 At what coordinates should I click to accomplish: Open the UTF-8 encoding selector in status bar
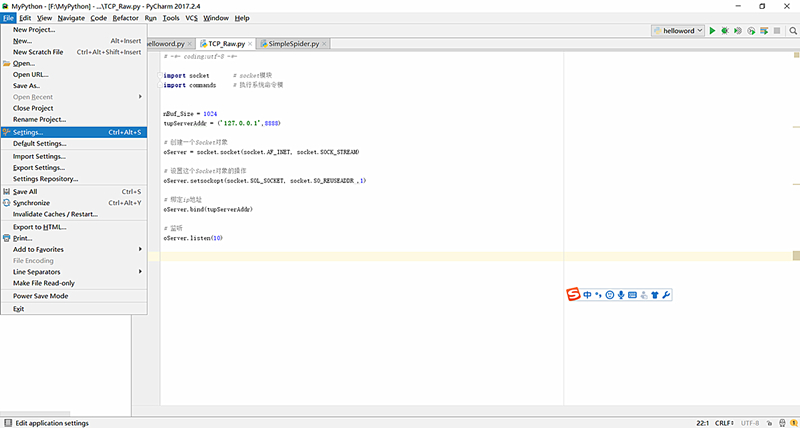pyautogui.click(x=750, y=423)
